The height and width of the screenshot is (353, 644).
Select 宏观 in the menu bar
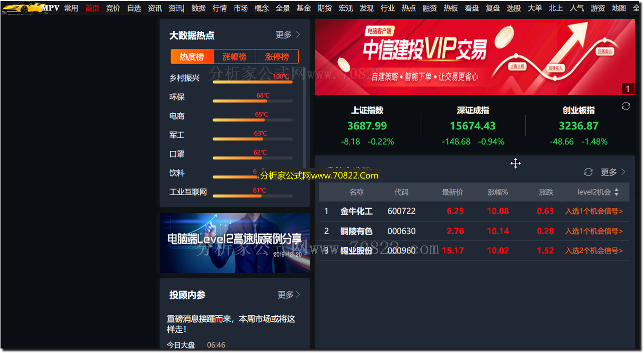346,8
